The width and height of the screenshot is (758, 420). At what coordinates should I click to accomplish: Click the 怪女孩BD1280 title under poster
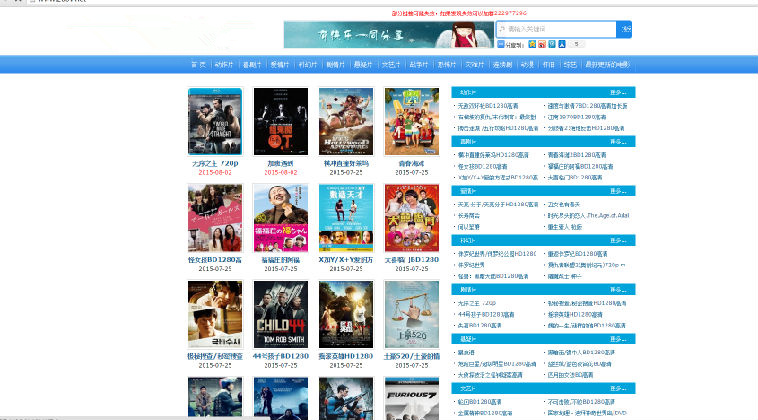pyautogui.click(x=215, y=260)
